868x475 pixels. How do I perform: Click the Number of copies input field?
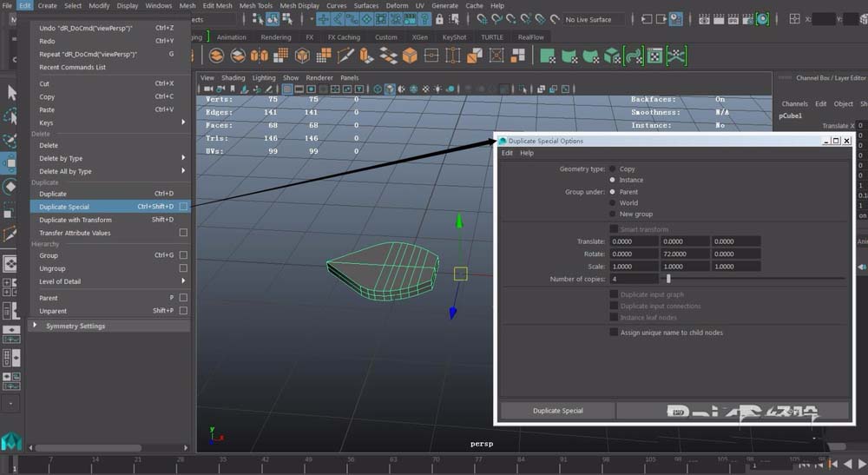634,279
